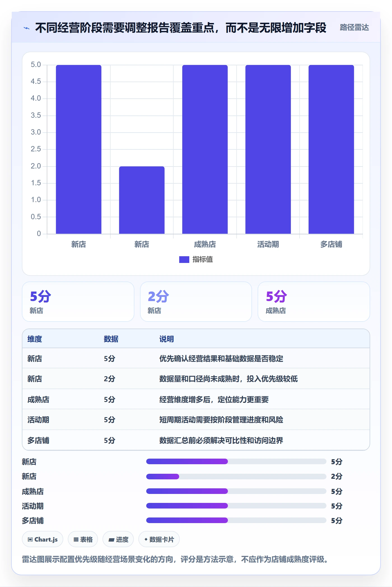Click 优先确认经营结果和基础数据是否稳定 cell
The width and height of the screenshot is (392, 587).
point(221,359)
